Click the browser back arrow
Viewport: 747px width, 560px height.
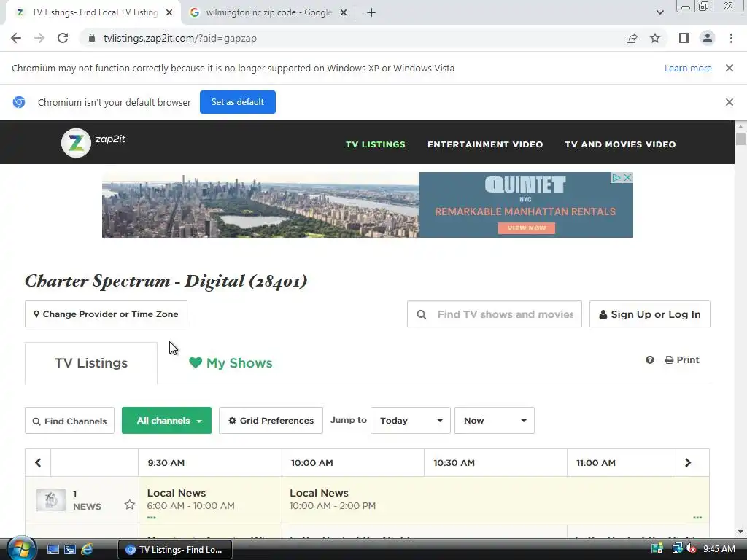[16, 38]
